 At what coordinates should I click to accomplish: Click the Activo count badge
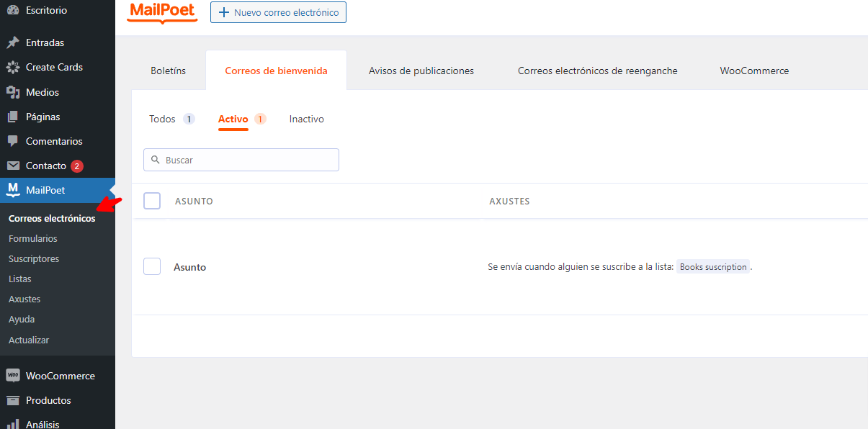(260, 119)
